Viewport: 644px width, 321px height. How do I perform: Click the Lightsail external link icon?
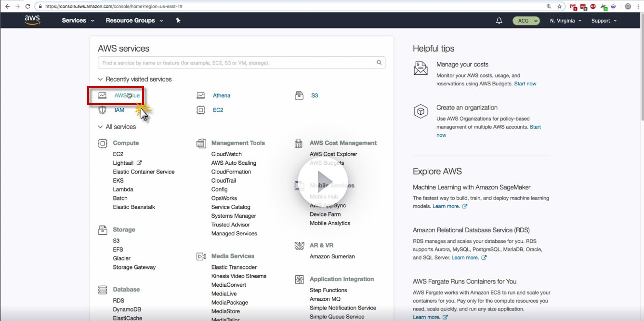139,163
